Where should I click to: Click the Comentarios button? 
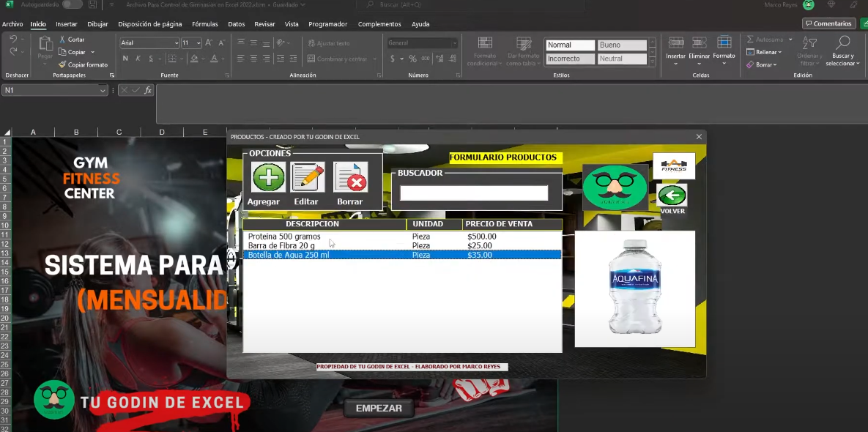[x=828, y=23]
